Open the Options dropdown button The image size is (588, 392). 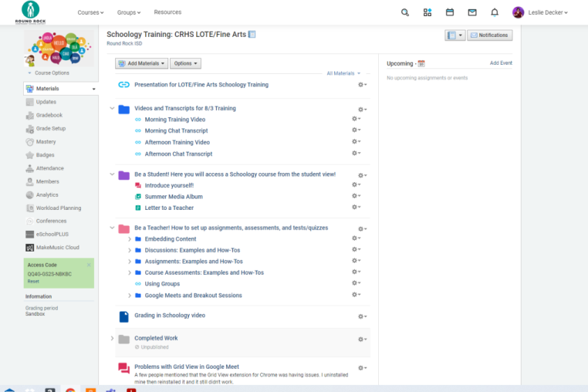coord(185,63)
